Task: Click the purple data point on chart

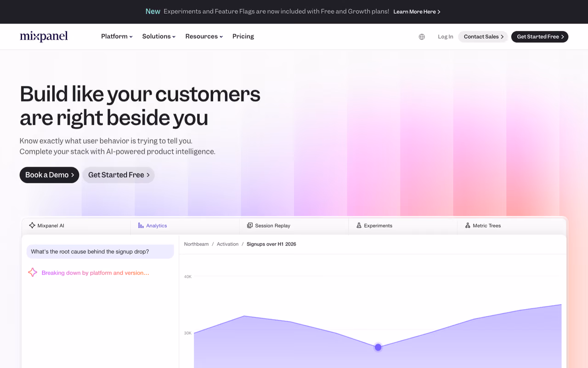Action: pos(378,347)
